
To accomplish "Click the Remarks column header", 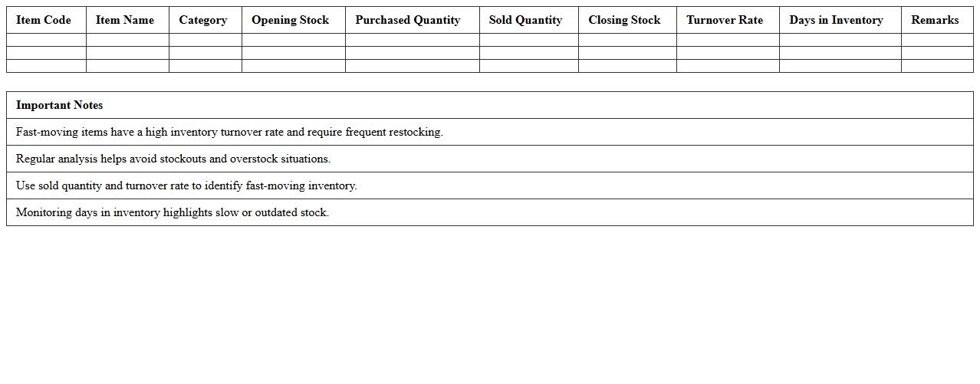I will (935, 20).
